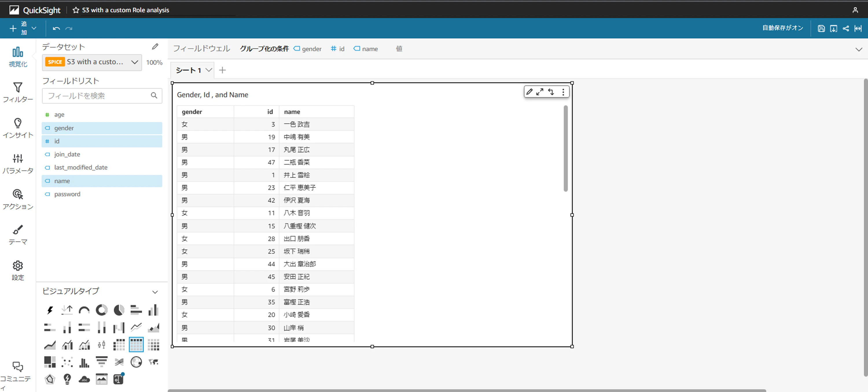The width and height of the screenshot is (868, 392).
Task: Select the line chart visual type
Action: (x=136, y=327)
